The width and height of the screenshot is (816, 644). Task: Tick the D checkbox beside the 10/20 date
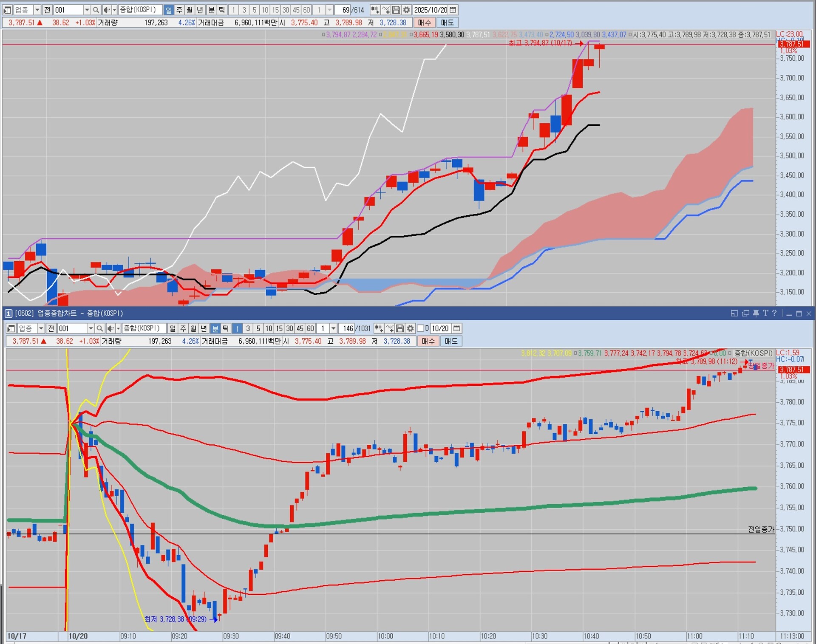coord(421,328)
